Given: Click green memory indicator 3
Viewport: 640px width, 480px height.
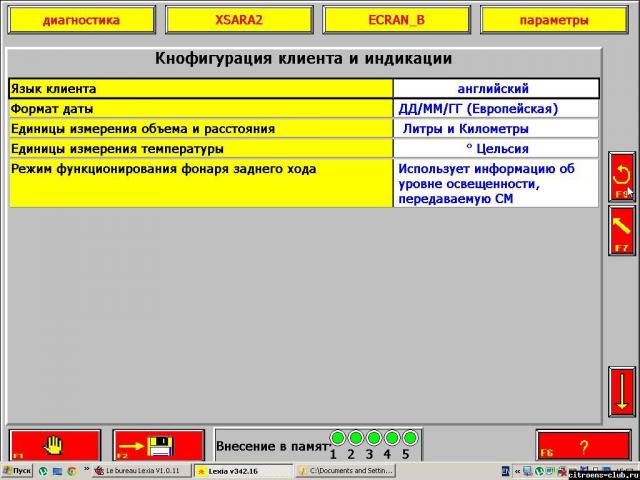Looking at the screenshot, I should 373,438.
